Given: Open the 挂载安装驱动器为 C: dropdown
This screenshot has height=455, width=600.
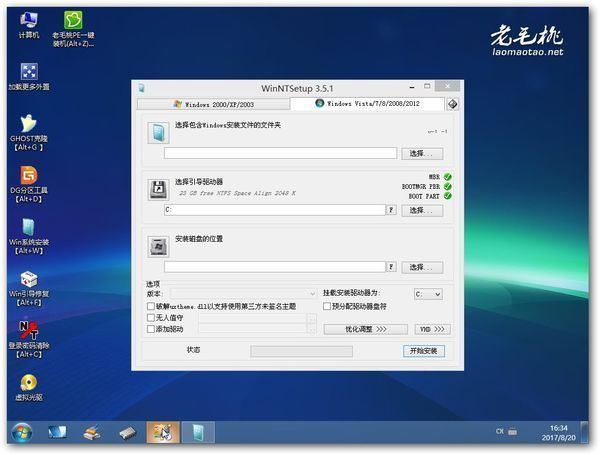Looking at the screenshot, I should pyautogui.click(x=428, y=294).
